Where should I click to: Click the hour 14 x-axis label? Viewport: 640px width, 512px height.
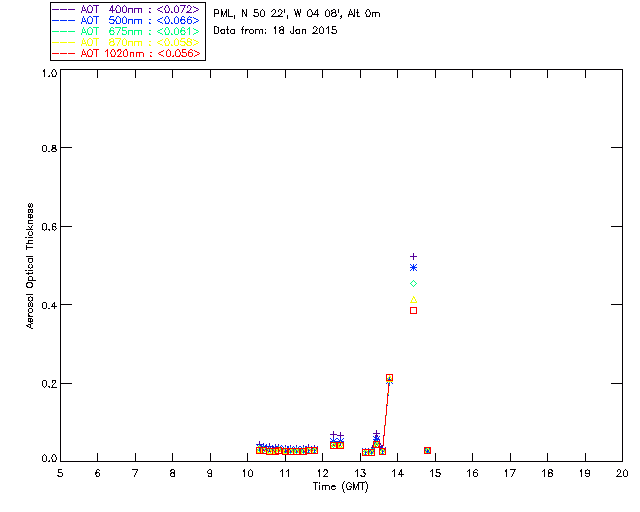(398, 473)
